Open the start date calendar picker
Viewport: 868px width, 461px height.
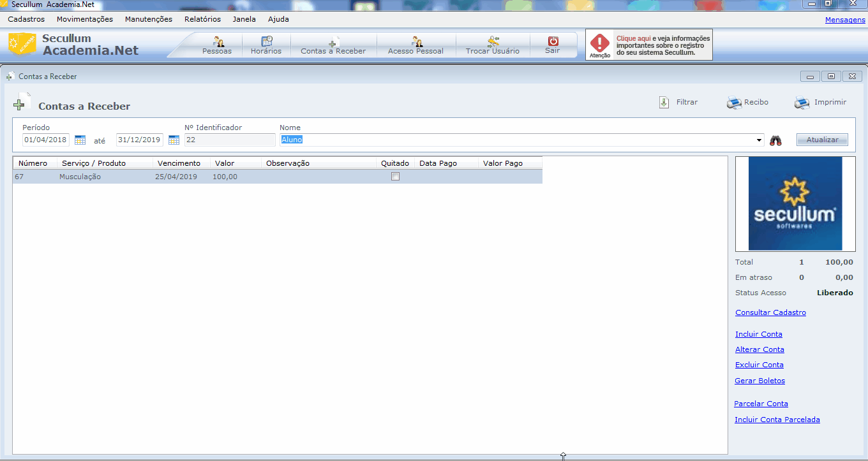[80, 140]
